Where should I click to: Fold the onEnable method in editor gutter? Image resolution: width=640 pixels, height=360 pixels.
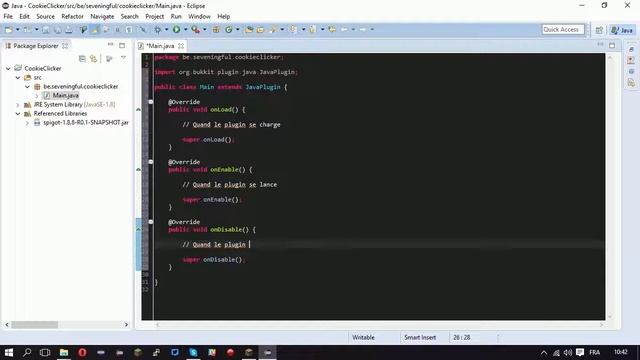[151, 162]
